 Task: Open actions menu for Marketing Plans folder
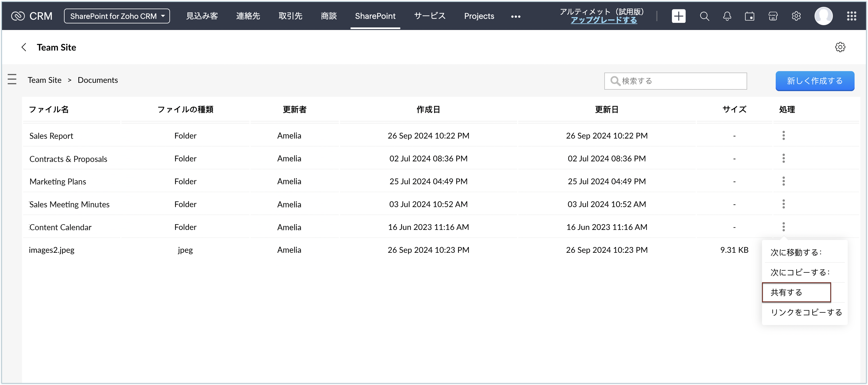tap(783, 181)
